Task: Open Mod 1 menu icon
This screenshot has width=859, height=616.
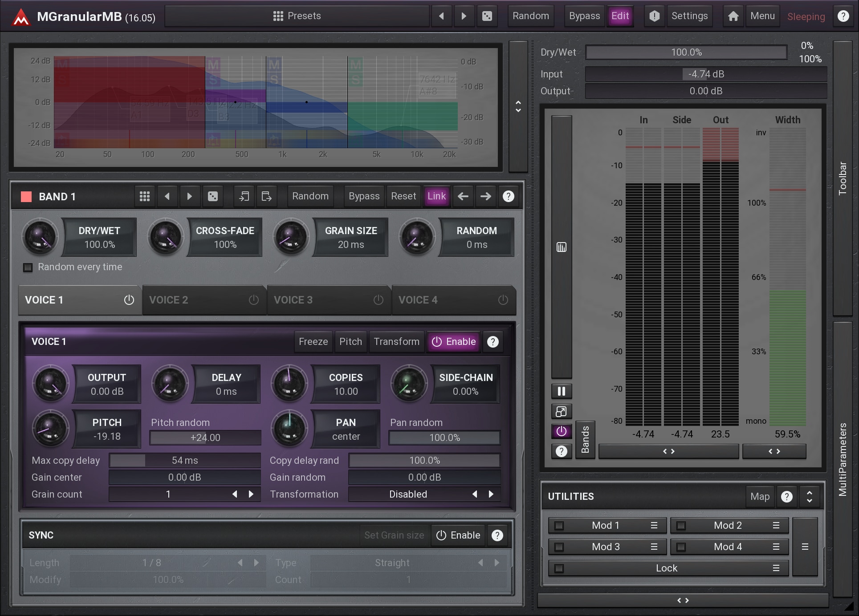Action: (x=654, y=526)
